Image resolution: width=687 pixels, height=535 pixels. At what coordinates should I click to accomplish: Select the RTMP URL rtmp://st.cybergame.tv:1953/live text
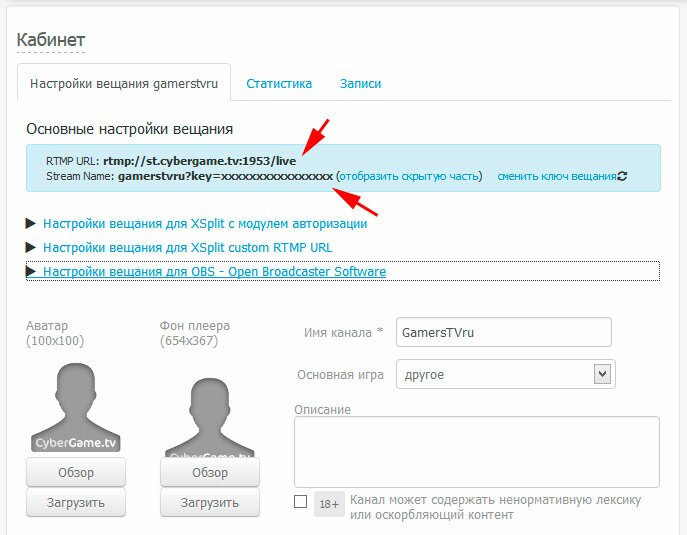tap(200, 161)
